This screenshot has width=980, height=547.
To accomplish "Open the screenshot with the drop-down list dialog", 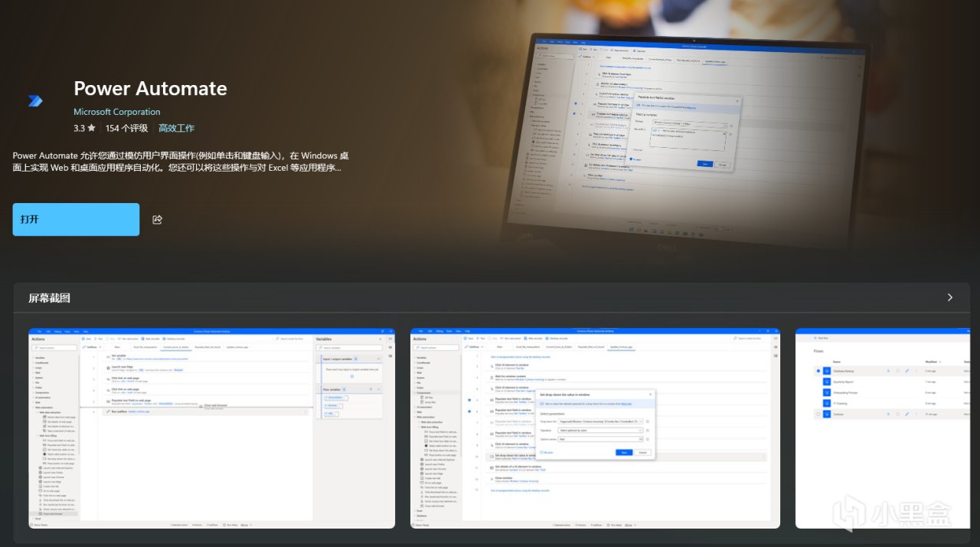I will click(x=595, y=428).
